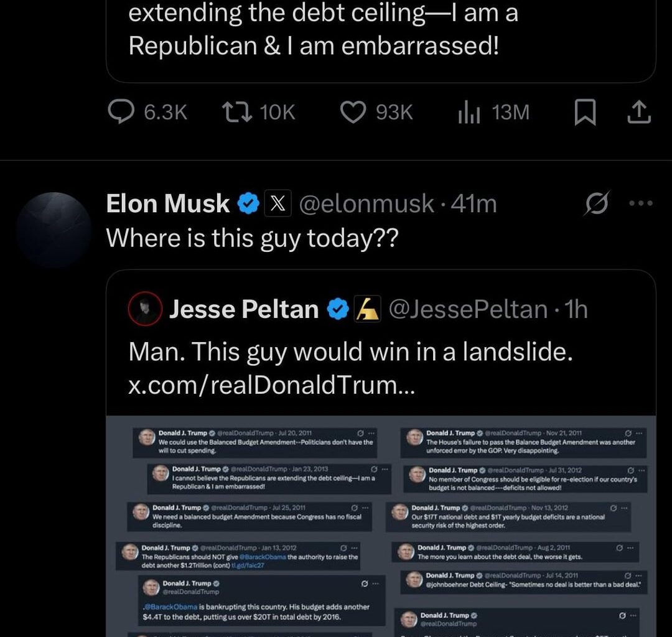Open the share icon on the top tweet

click(x=639, y=112)
